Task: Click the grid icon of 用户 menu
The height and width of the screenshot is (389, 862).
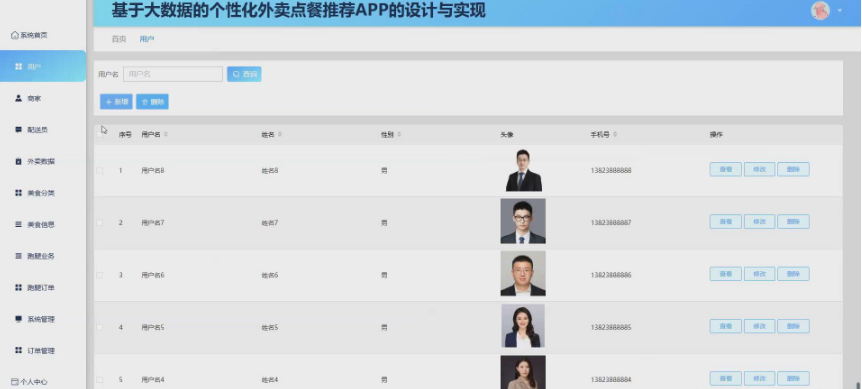Action: tap(18, 66)
